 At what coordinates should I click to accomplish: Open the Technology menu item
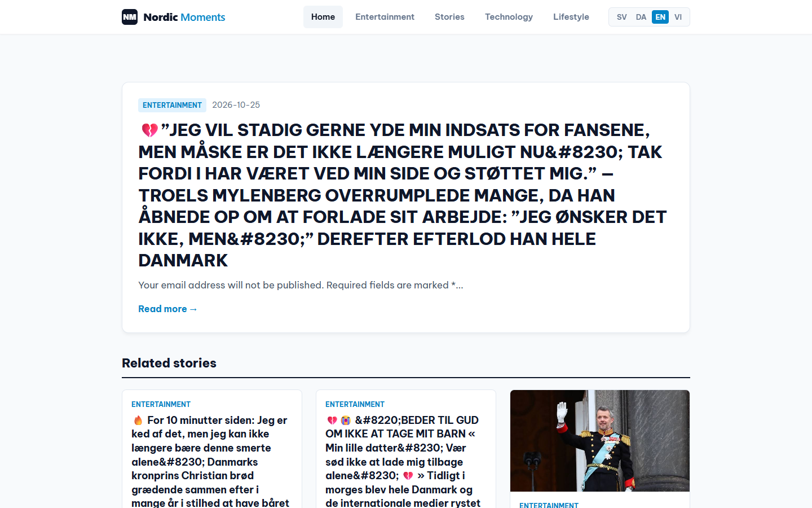click(509, 17)
